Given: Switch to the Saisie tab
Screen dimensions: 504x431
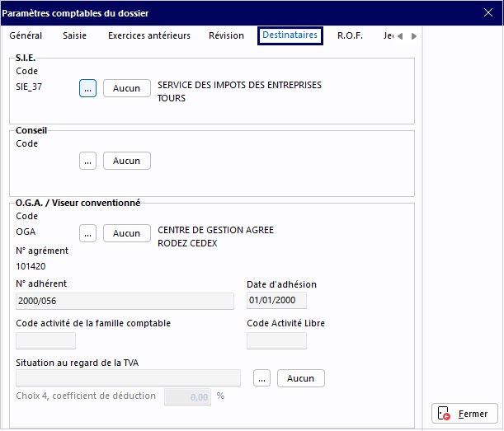Looking at the screenshot, I should tap(74, 35).
